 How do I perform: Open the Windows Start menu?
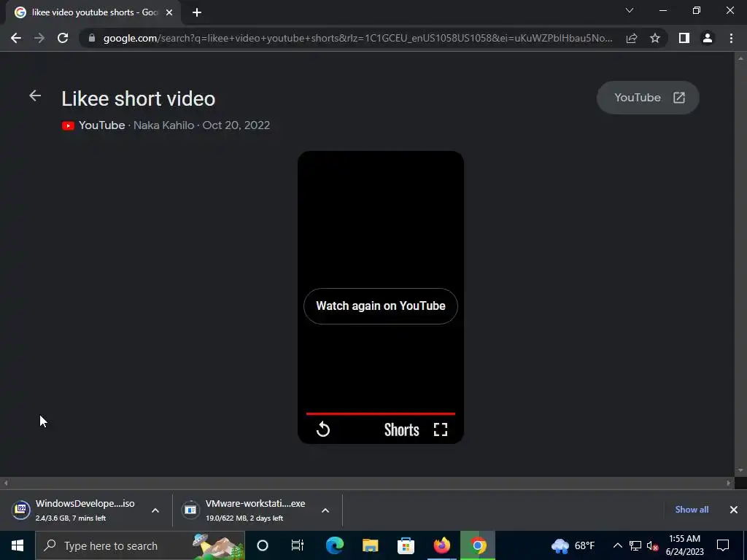(x=18, y=545)
